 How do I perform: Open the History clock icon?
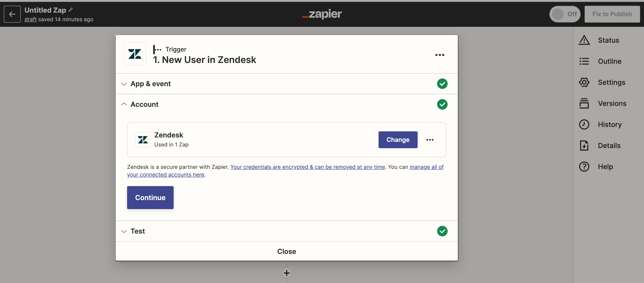pyautogui.click(x=584, y=124)
